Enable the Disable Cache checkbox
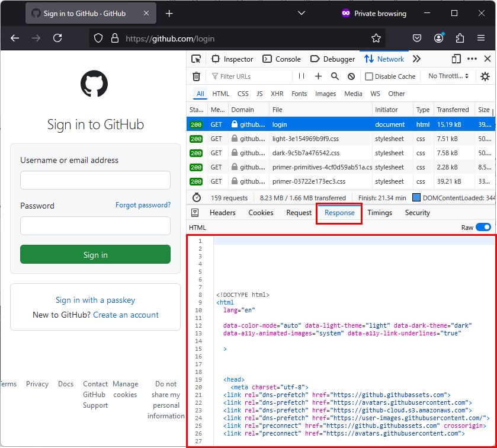The image size is (497, 448). (369, 76)
